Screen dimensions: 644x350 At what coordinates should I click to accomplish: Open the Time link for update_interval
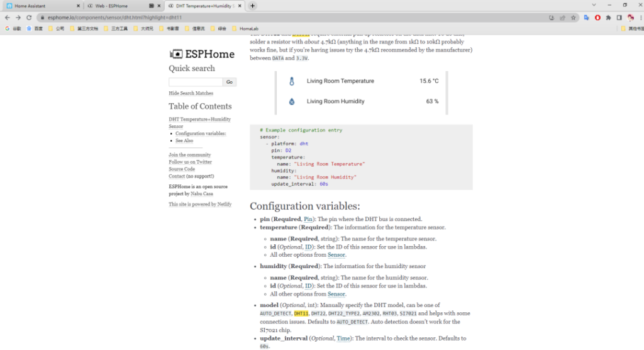(x=343, y=339)
